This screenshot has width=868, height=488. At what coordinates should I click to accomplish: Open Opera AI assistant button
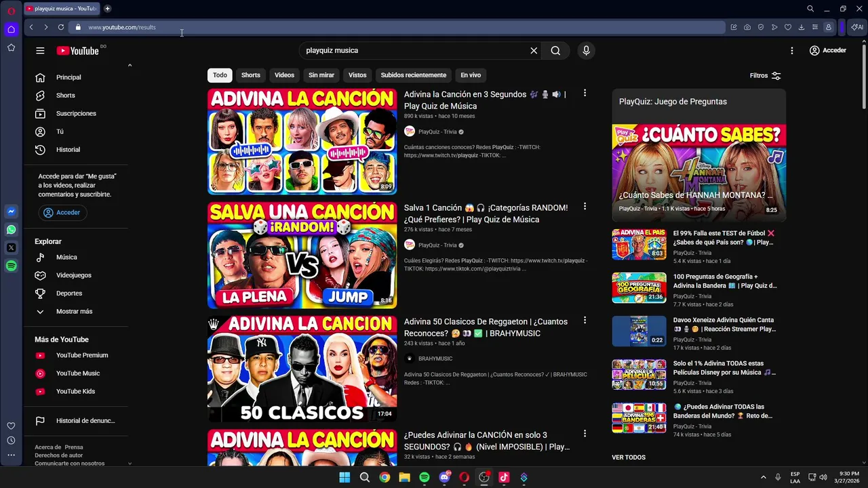click(857, 27)
